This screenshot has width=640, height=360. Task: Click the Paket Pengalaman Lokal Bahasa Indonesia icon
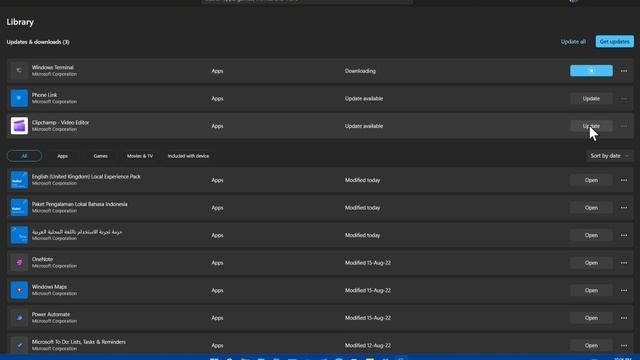(x=19, y=207)
